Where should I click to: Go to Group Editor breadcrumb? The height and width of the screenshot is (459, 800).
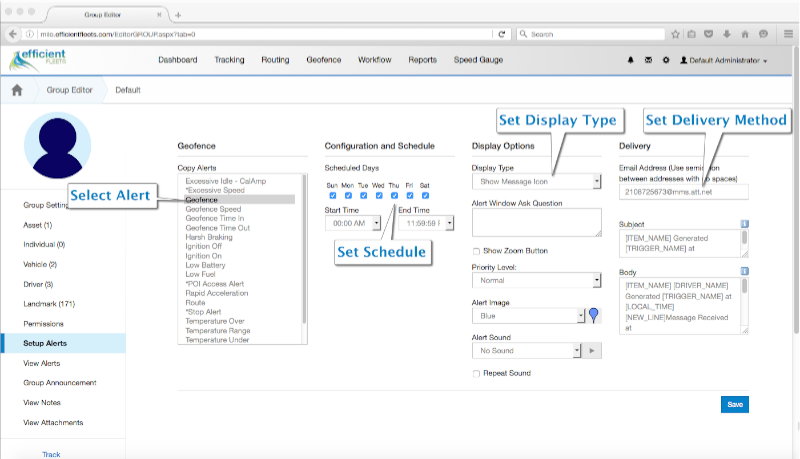tap(69, 90)
